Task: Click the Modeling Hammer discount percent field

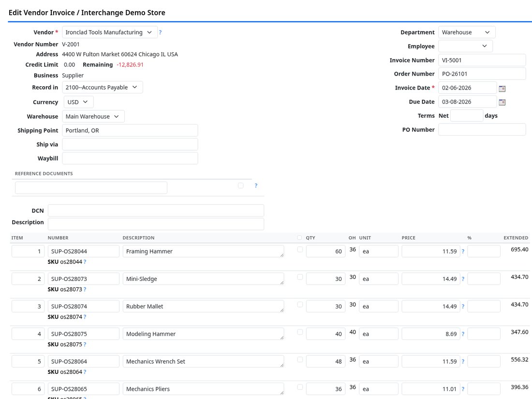Action: tap(484, 334)
